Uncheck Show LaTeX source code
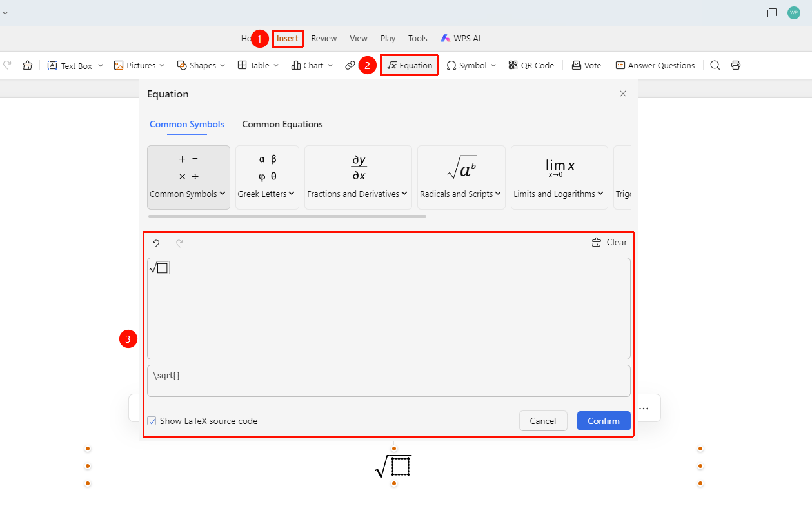This screenshot has width=812, height=506. [x=152, y=421]
